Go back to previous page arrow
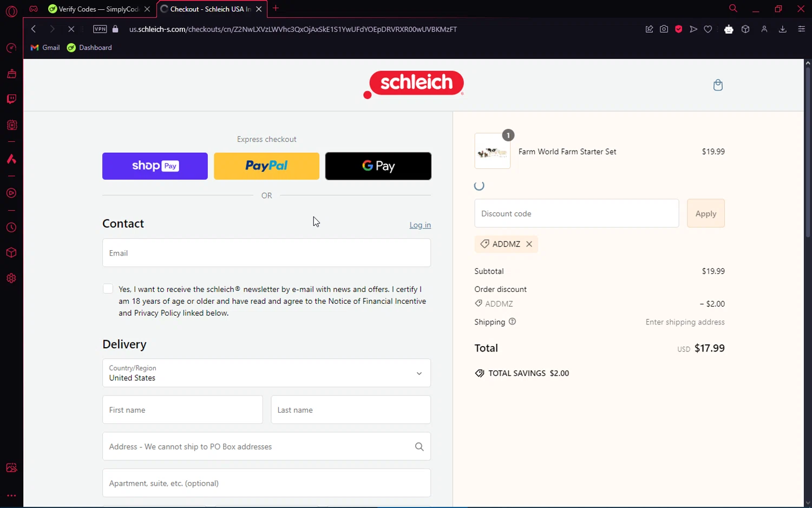The image size is (812, 508). coord(34,29)
